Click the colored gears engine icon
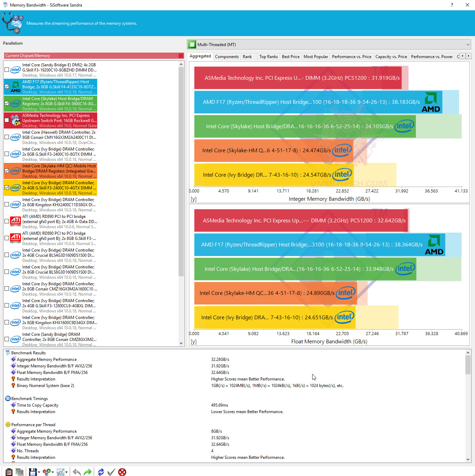This screenshot has height=476, width=475. point(46,472)
